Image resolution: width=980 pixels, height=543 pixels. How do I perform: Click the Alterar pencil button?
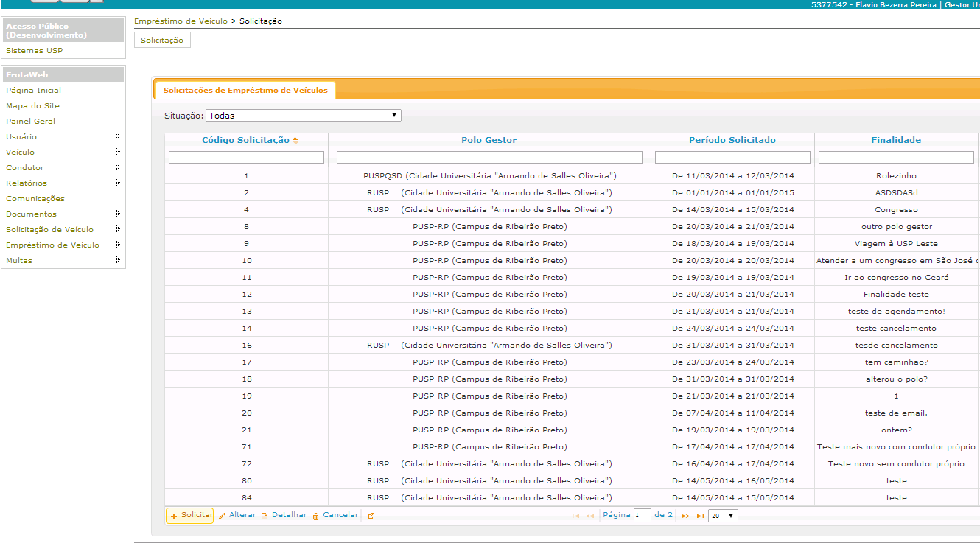click(x=237, y=516)
